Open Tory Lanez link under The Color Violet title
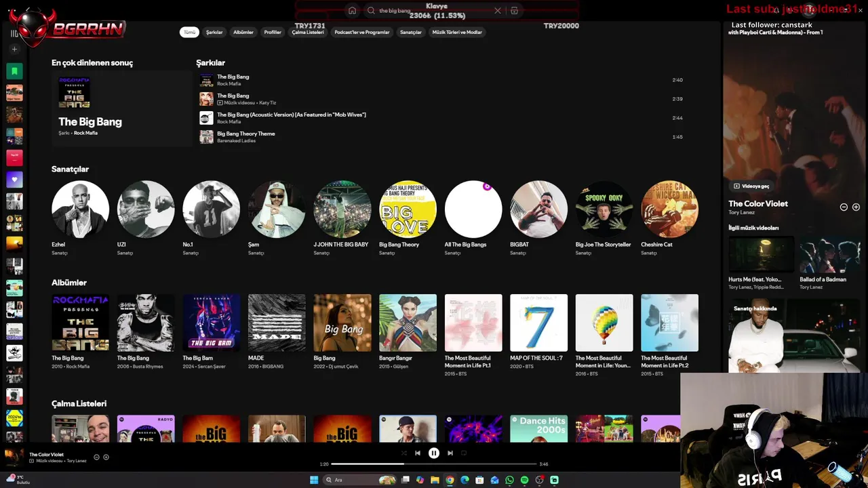Viewport: 868px width, 488px height. click(x=742, y=212)
